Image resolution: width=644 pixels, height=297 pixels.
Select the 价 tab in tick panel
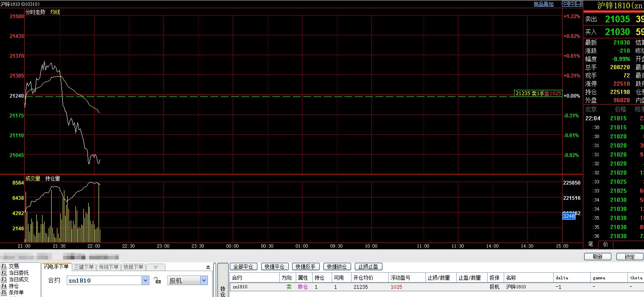pos(605,244)
